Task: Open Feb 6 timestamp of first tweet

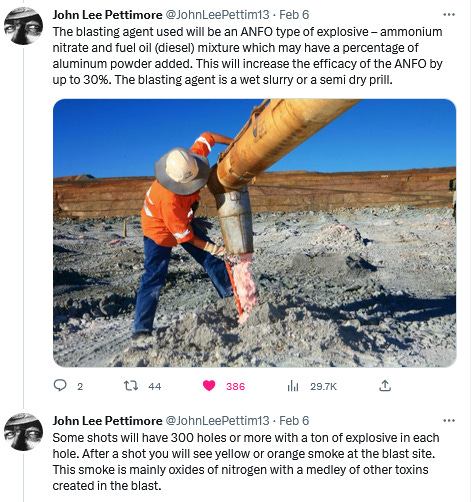Action: coord(294,15)
